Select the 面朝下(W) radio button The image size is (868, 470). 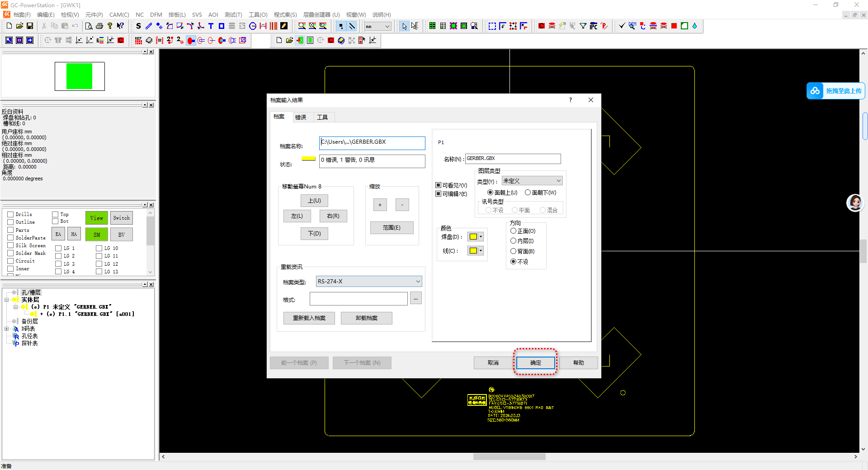(x=528, y=193)
